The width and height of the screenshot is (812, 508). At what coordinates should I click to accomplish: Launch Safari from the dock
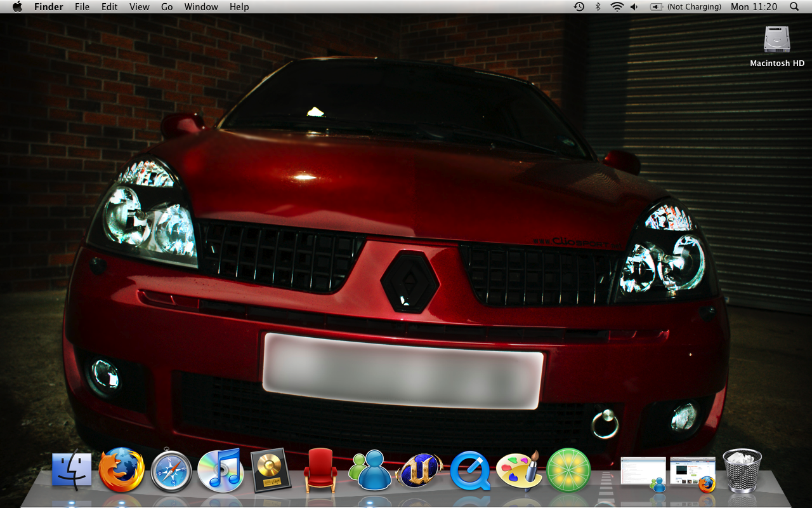(171, 471)
